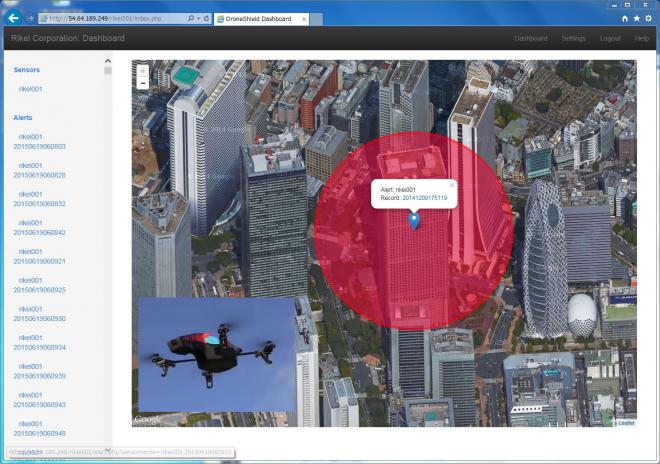
Task: Select the Sensors heading in sidebar
Action: click(27, 70)
